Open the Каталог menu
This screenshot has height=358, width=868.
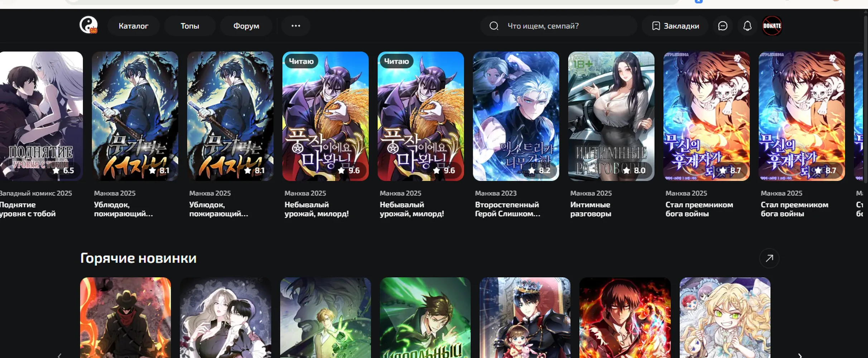[133, 26]
